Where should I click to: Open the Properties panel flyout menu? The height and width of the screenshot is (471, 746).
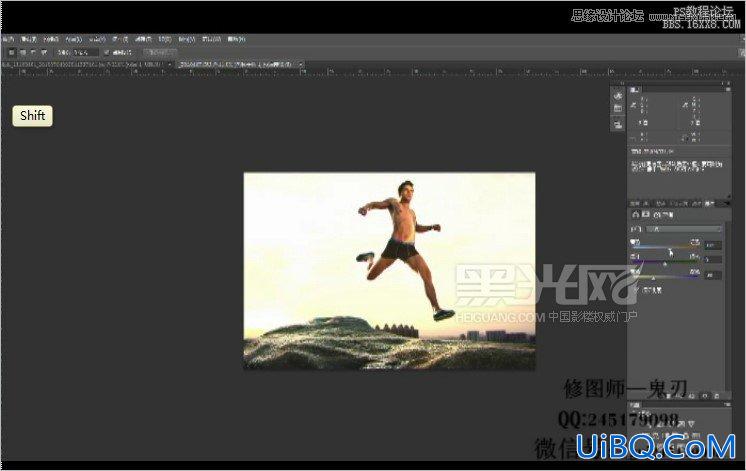coord(726,204)
